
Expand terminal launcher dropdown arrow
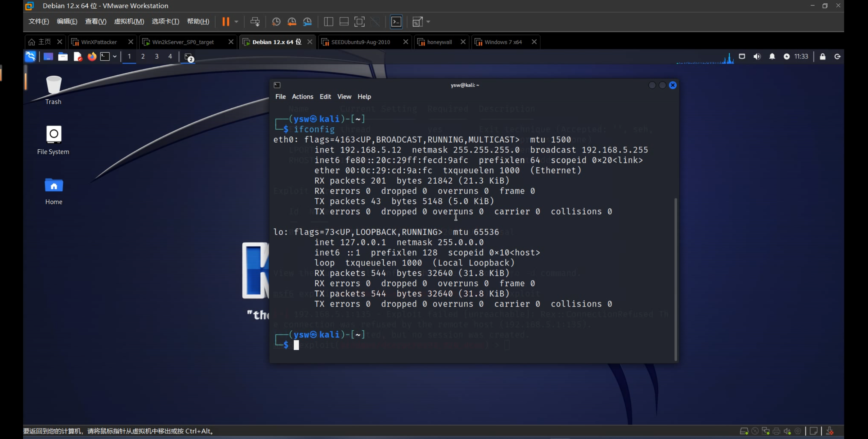coord(115,56)
